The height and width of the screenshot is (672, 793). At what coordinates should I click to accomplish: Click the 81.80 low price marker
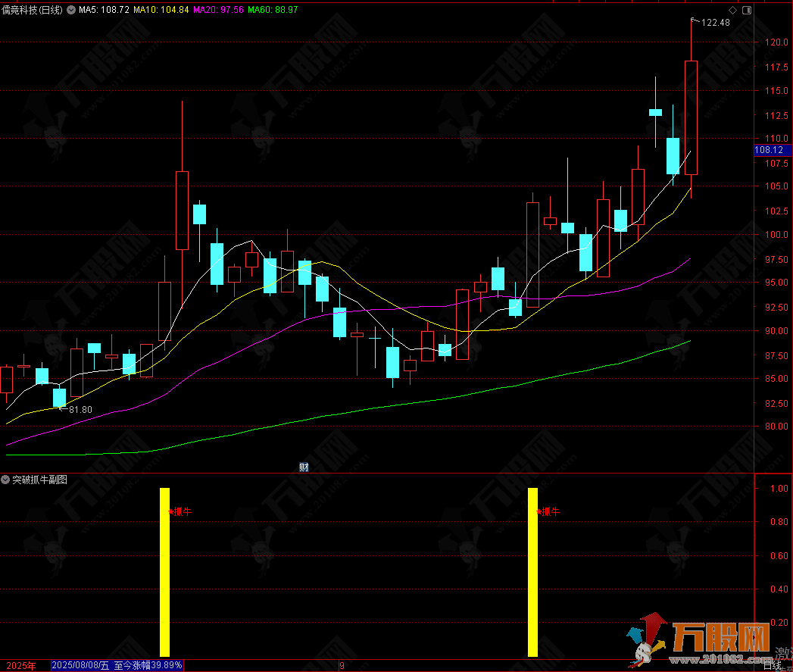click(x=79, y=410)
